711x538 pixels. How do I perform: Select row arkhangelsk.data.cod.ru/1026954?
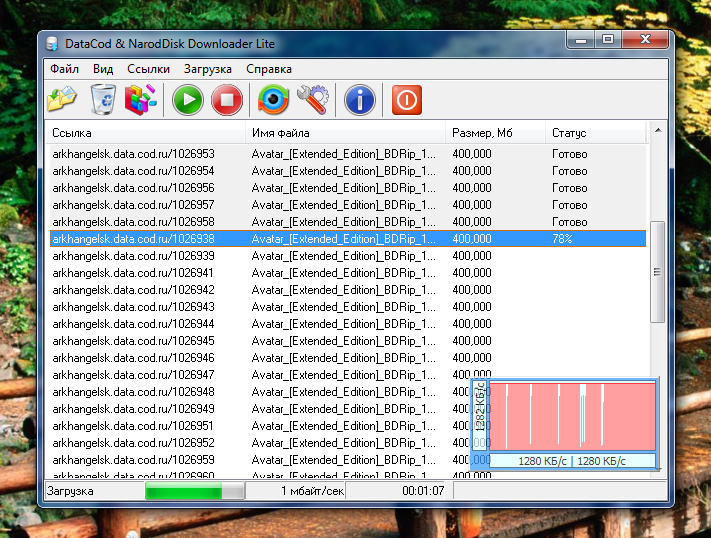click(x=348, y=171)
